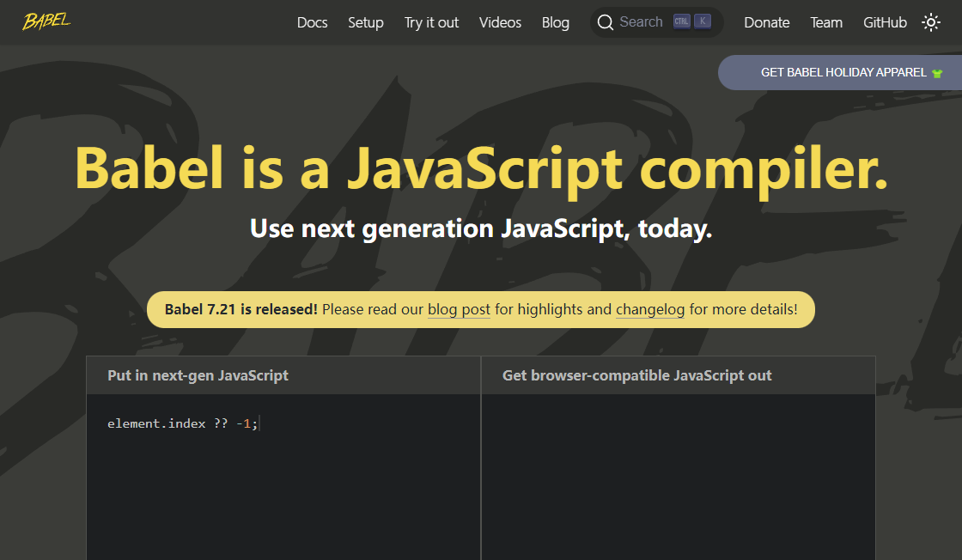Navigate to Videos section
This screenshot has height=560, width=962.
(x=500, y=22)
